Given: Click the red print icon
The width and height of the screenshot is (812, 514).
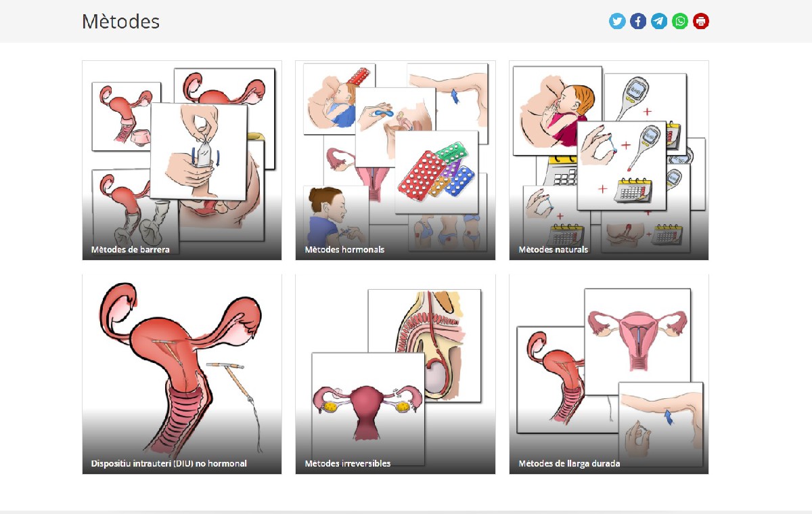Looking at the screenshot, I should tap(701, 21).
